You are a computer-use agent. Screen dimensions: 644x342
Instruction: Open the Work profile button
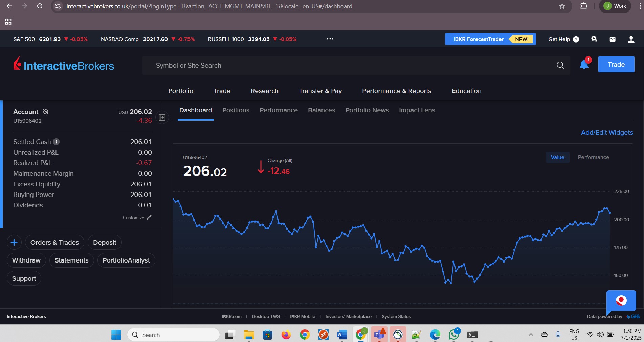coord(615,6)
